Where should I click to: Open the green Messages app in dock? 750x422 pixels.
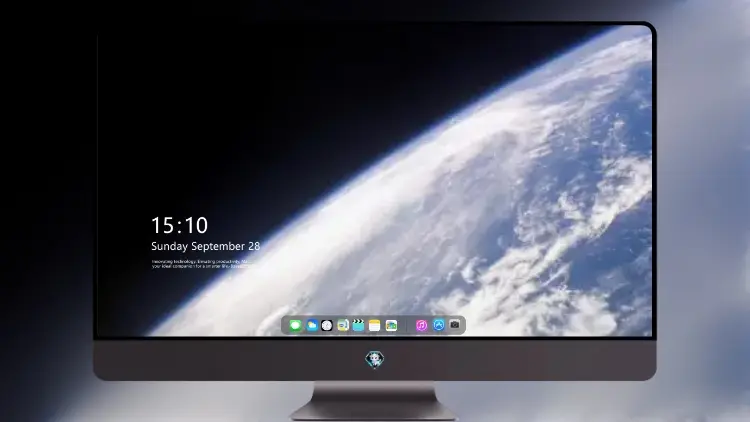pos(295,326)
